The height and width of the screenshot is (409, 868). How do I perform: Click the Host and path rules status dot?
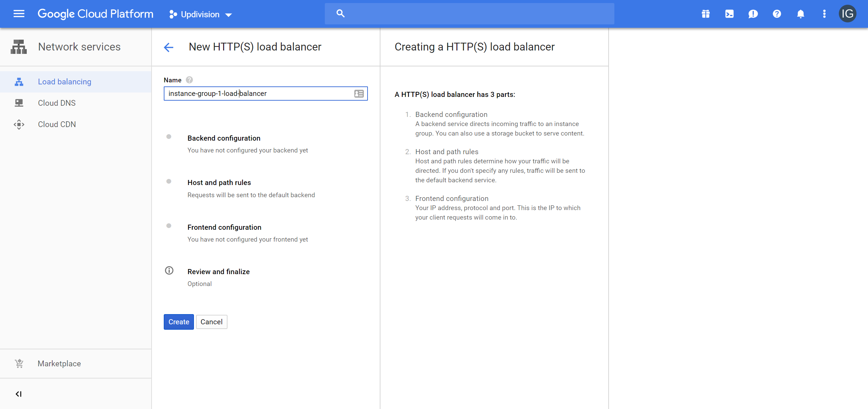[169, 181]
